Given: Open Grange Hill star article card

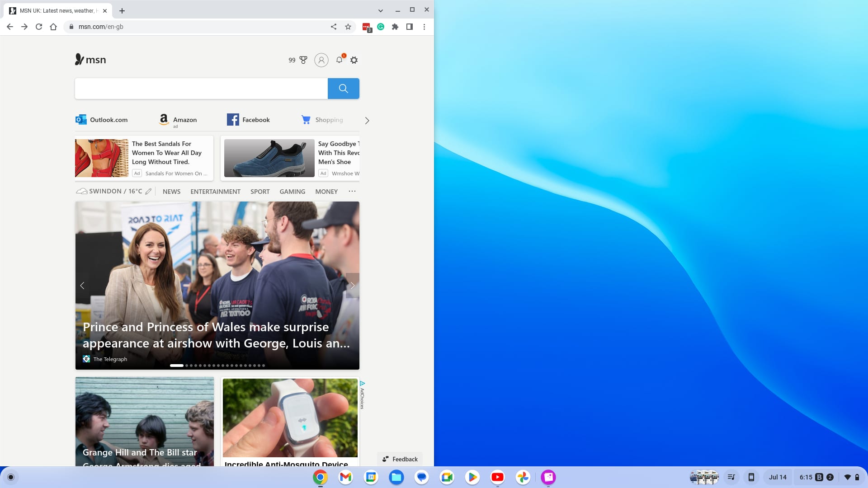Looking at the screenshot, I should click(x=145, y=422).
